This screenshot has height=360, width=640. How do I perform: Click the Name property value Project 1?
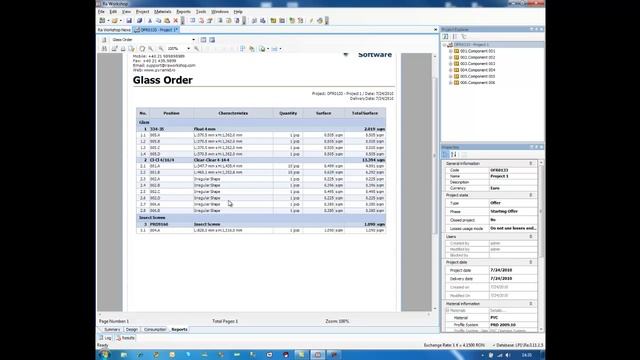(513, 176)
